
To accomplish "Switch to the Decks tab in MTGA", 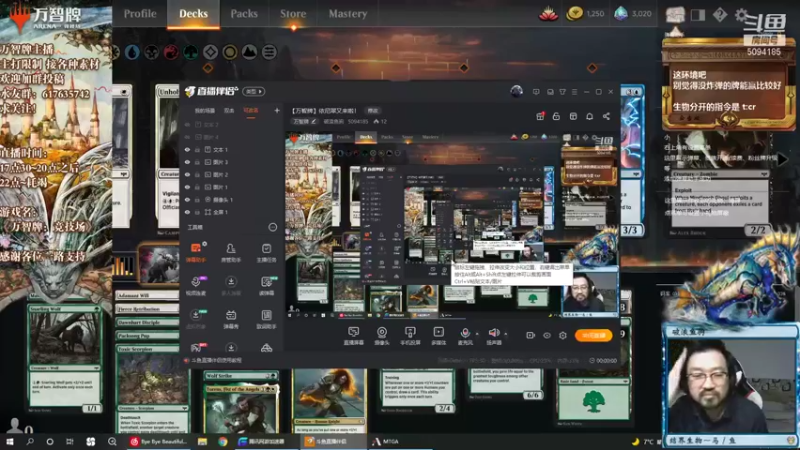I will tap(193, 14).
